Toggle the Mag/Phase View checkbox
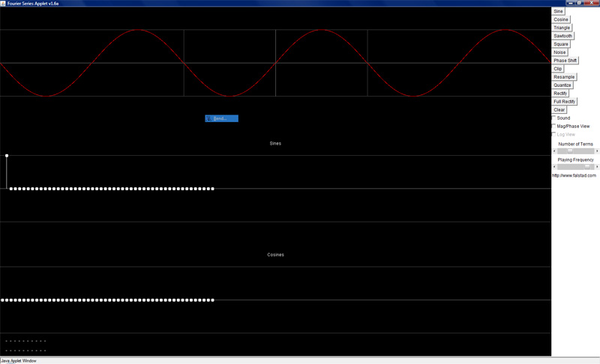The width and height of the screenshot is (600, 364). (553, 126)
